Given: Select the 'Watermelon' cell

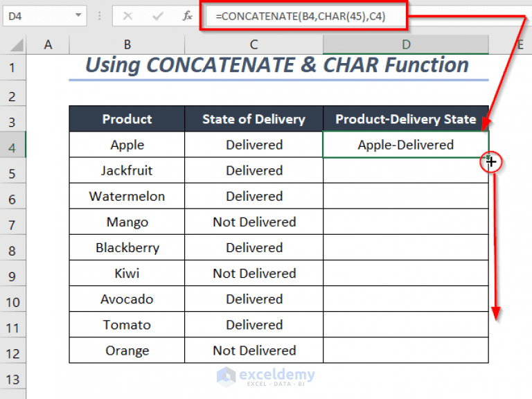Looking at the screenshot, I should 127,196.
